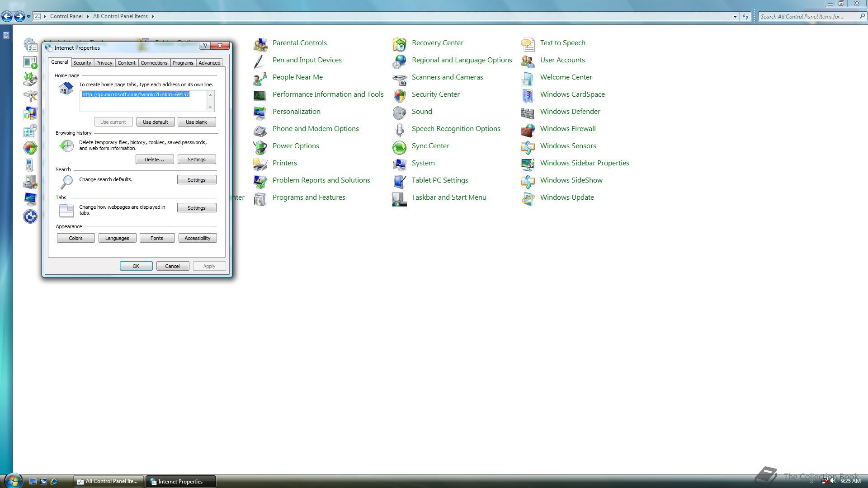This screenshot has width=868, height=488.
Task: Click the Security Center shield icon
Action: tap(399, 95)
